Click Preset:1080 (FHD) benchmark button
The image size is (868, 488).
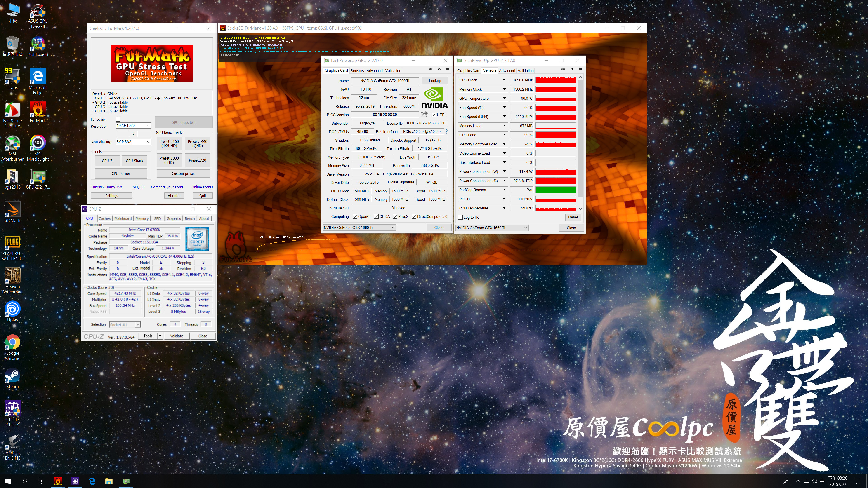169,160
